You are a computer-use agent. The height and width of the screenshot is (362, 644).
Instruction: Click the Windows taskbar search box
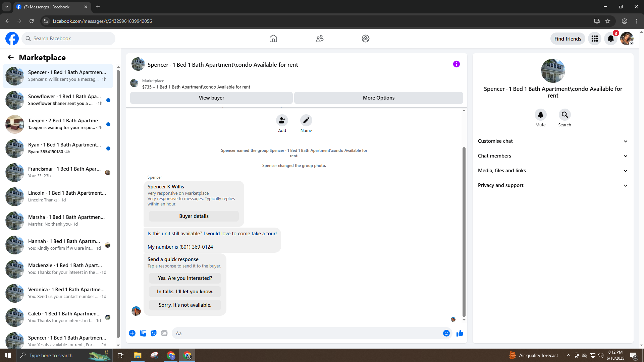click(64, 355)
